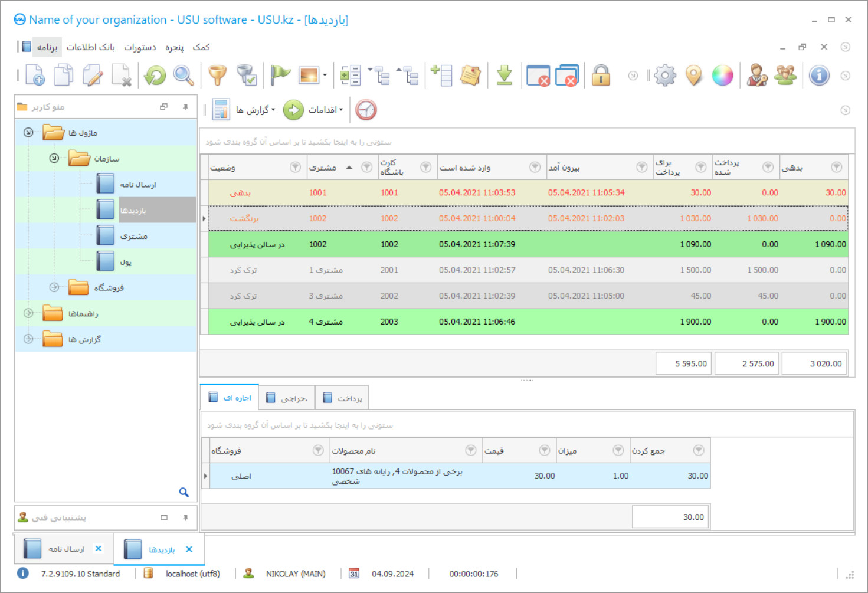Click the orange filter funnel icon
This screenshot has height=593, width=868.
pyautogui.click(x=218, y=76)
